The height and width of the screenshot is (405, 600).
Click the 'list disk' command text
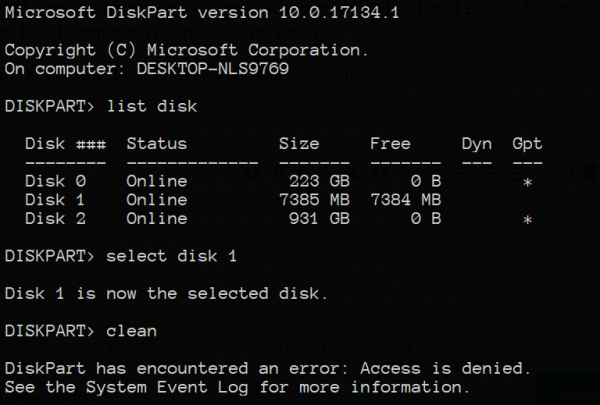point(152,106)
